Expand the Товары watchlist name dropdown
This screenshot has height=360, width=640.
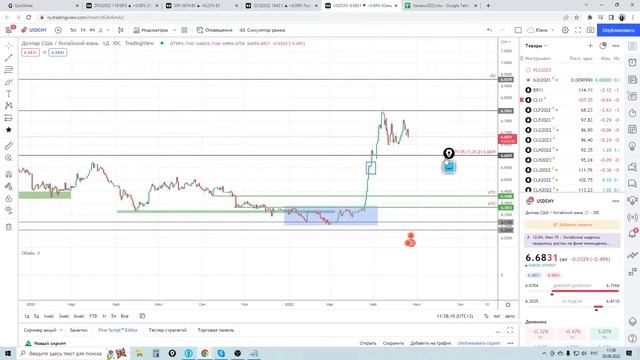click(536, 46)
